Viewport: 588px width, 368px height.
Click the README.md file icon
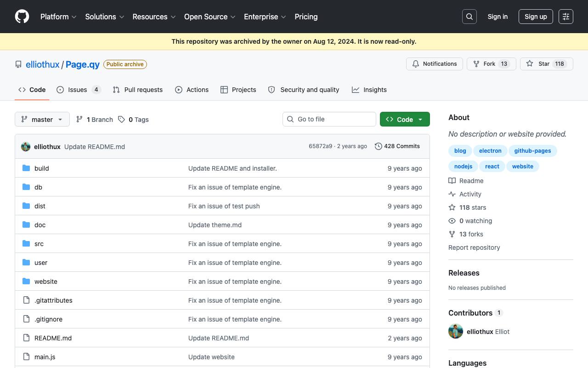[x=26, y=338]
